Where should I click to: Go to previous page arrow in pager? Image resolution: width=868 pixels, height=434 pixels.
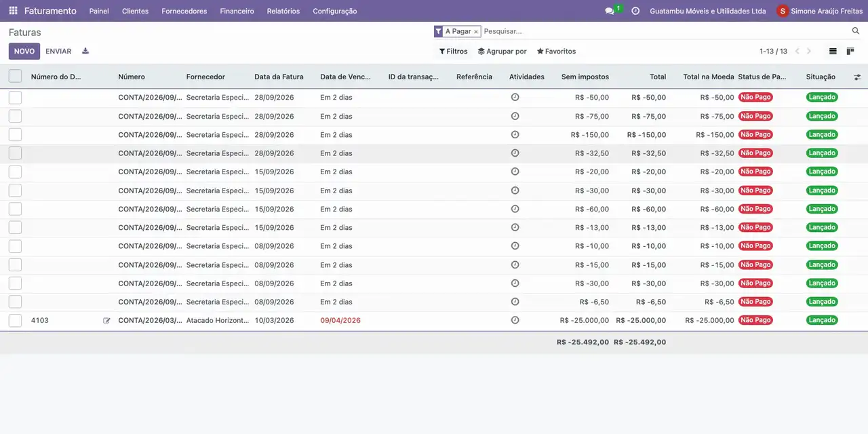(797, 52)
